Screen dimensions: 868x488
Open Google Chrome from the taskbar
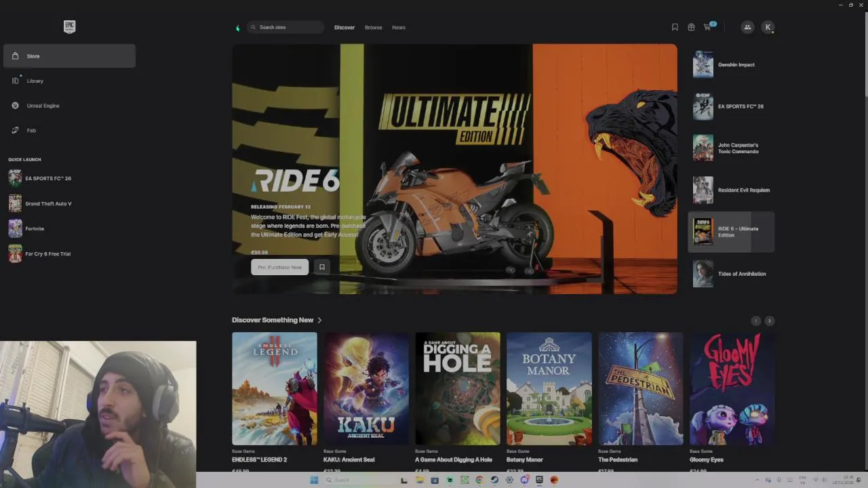[479, 480]
